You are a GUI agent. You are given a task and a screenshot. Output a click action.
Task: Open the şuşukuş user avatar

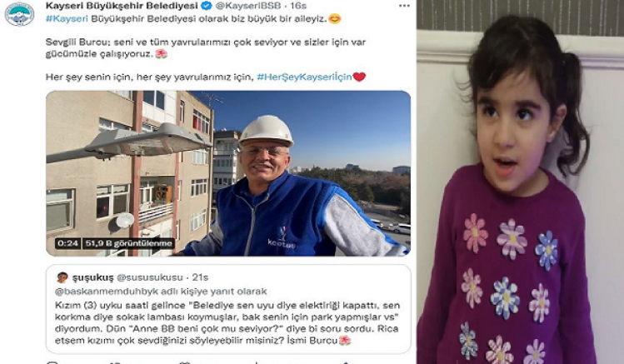pyautogui.click(x=62, y=277)
